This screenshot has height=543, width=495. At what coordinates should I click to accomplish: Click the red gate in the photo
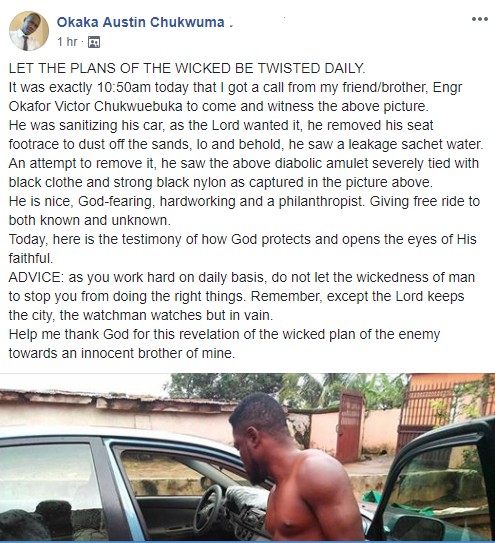point(350,427)
